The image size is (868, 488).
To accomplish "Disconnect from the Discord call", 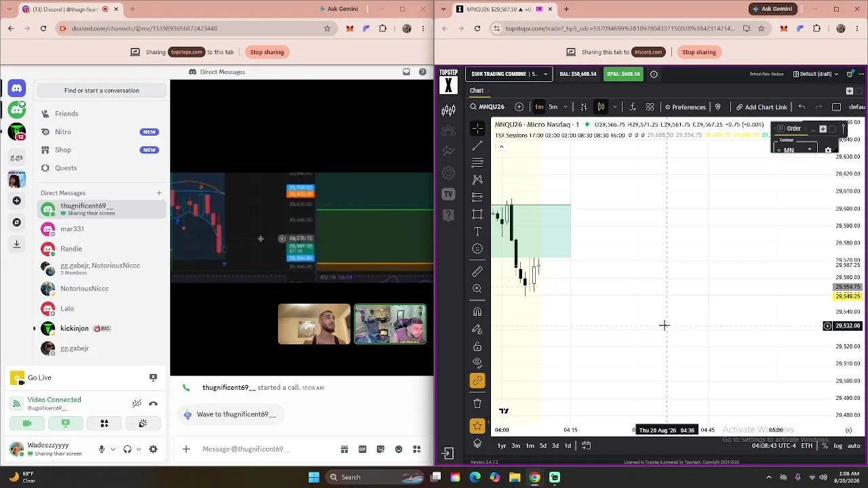I will click(153, 404).
